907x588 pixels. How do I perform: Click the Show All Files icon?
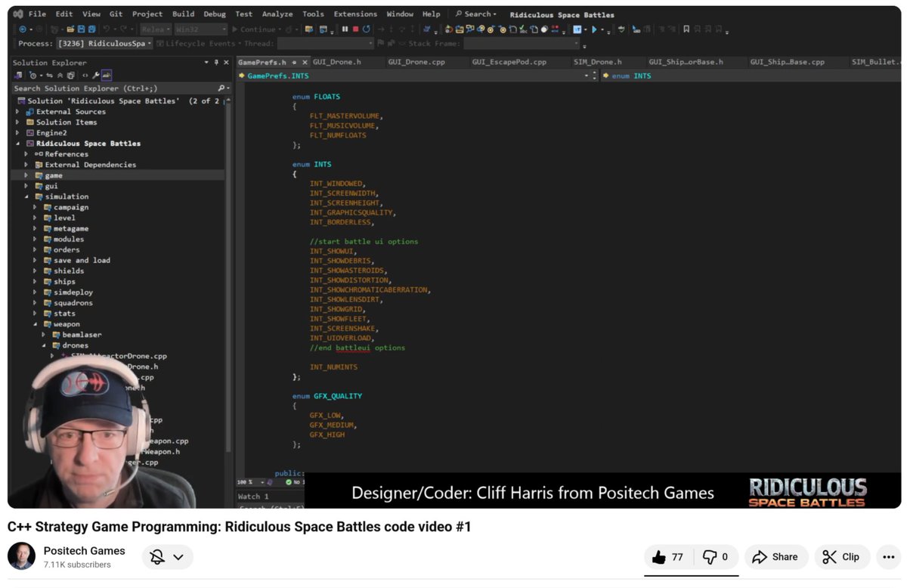coord(70,75)
